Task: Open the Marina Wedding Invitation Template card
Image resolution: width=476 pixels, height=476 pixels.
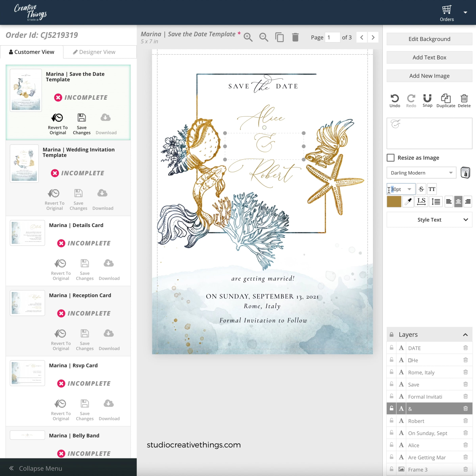Action: (x=68, y=178)
